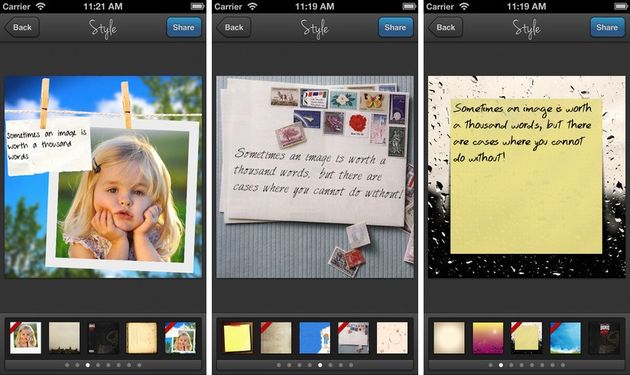Choose the dark poster style thumbnail
The image size is (630, 375).
(604, 338)
